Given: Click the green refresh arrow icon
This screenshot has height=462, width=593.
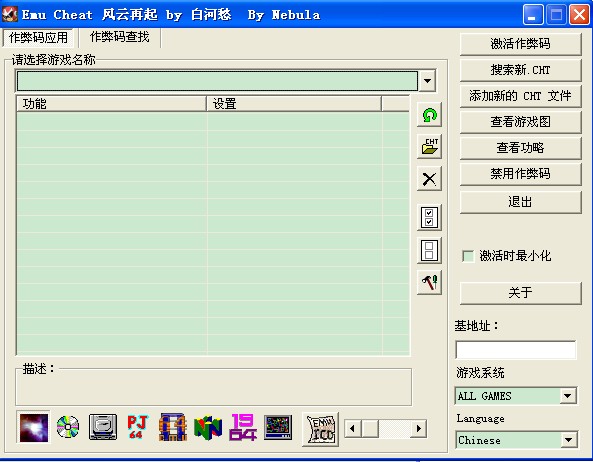Looking at the screenshot, I should coord(429,115).
